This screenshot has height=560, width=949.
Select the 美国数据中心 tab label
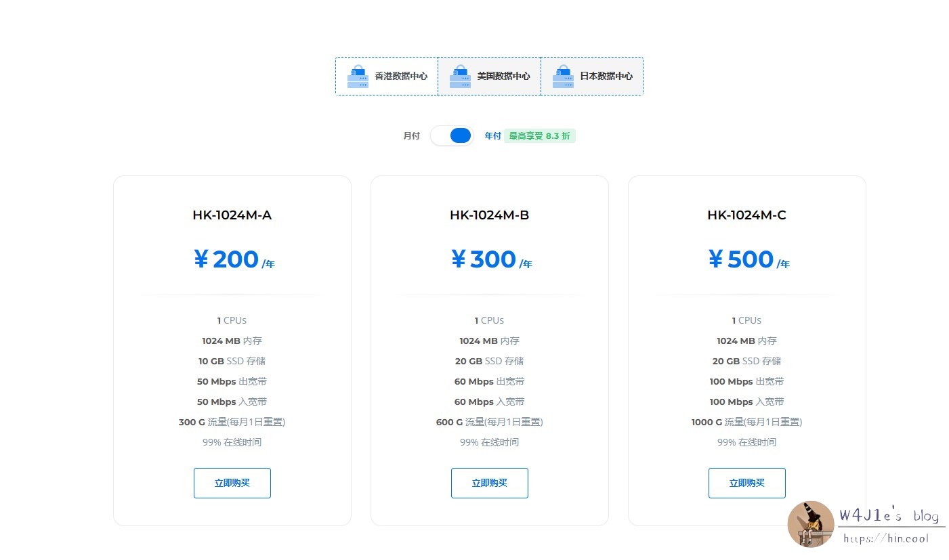pyautogui.click(x=503, y=77)
